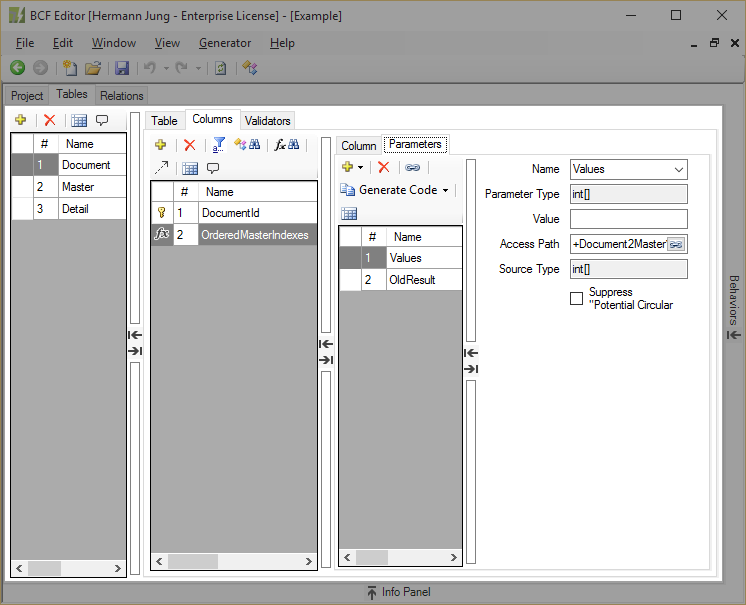Image resolution: width=746 pixels, height=605 pixels.
Task: Select the Document table row
Action: coord(69,165)
